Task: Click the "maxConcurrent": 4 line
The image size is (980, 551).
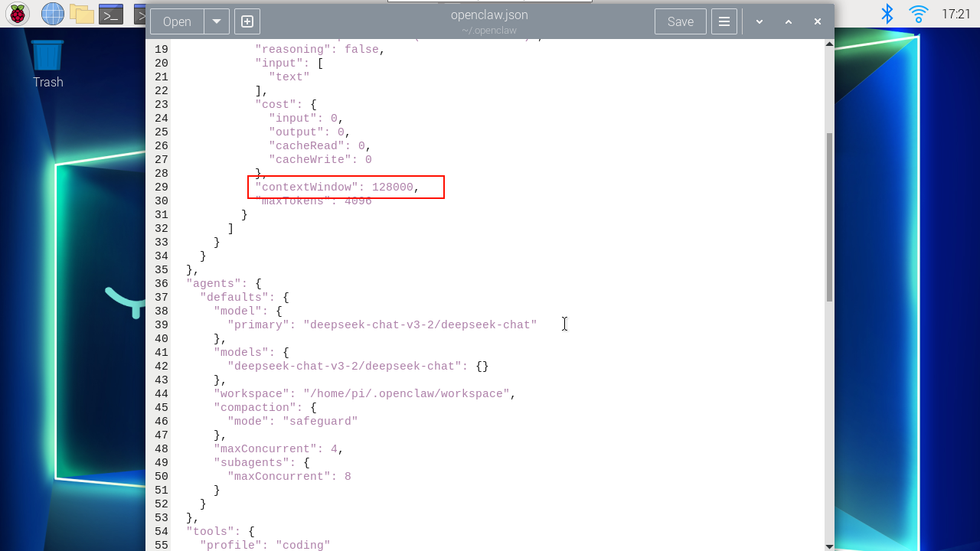Action: (279, 449)
